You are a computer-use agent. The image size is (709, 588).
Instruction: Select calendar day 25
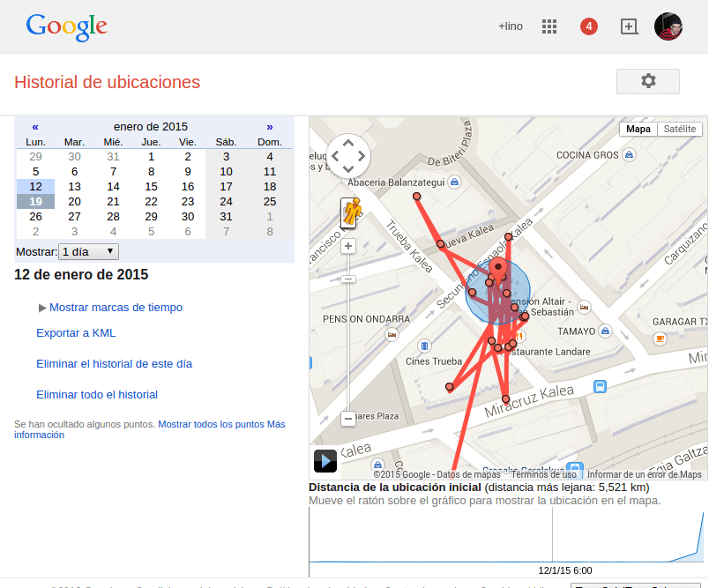[x=270, y=202]
